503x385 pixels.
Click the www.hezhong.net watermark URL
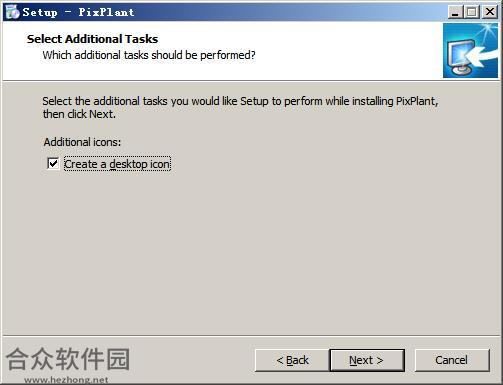66,380
